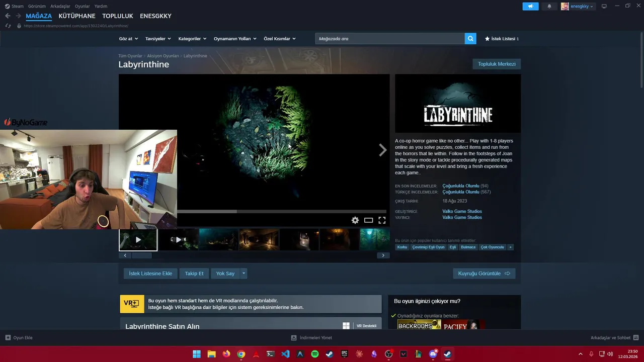The image size is (644, 362).
Task: Expand the Kategoriler menu
Action: 192,39
